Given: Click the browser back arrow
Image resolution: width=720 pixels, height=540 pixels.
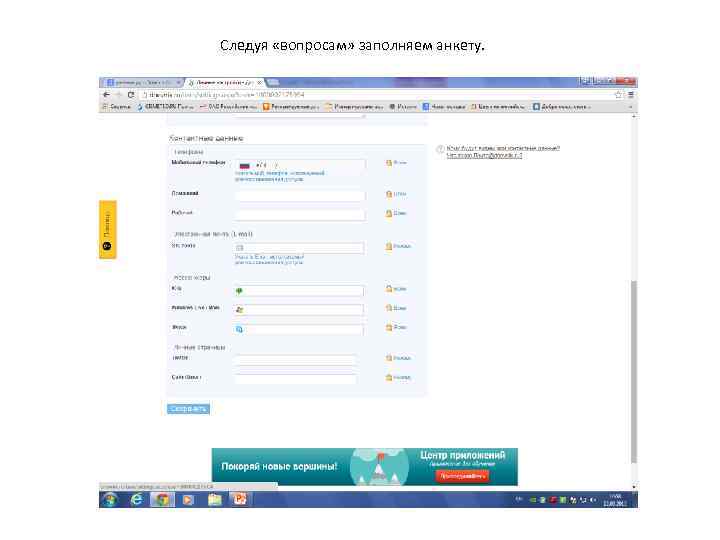Looking at the screenshot, I should coord(107,95).
